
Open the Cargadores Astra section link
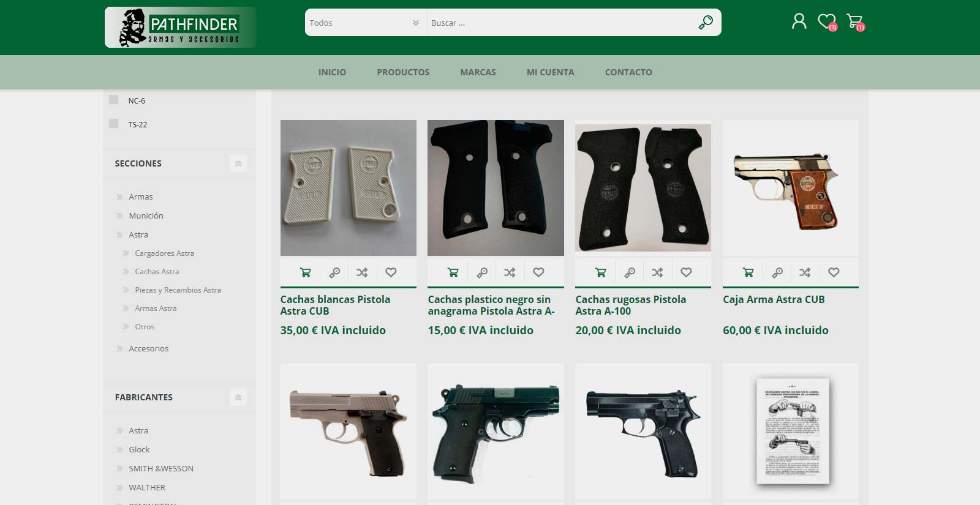164,253
